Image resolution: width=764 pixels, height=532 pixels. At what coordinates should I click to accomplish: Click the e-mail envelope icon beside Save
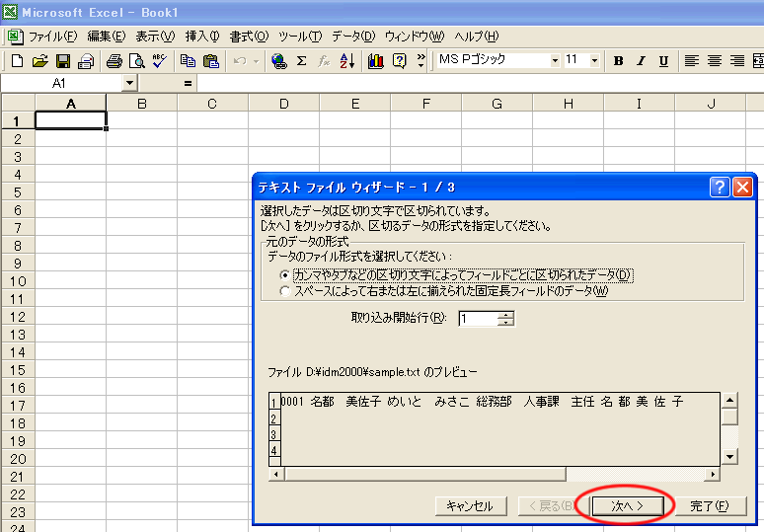coord(86,61)
